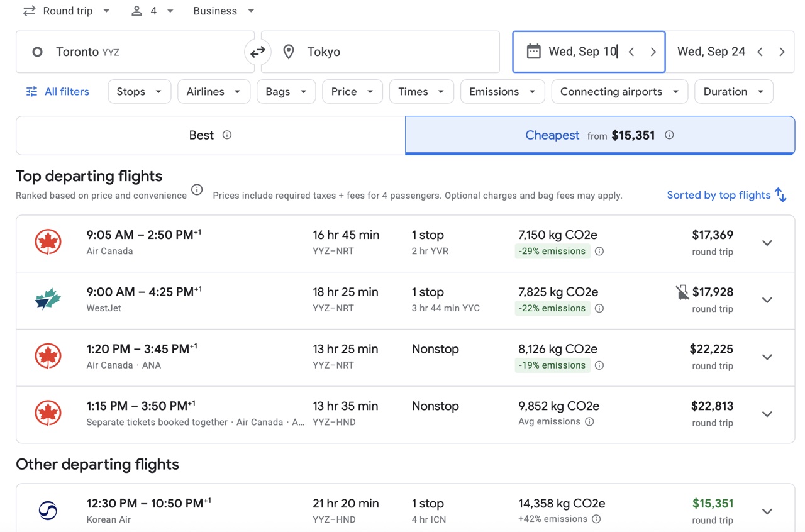This screenshot has width=805, height=532.
Task: Click the All filters sliders icon
Action: tap(31, 92)
